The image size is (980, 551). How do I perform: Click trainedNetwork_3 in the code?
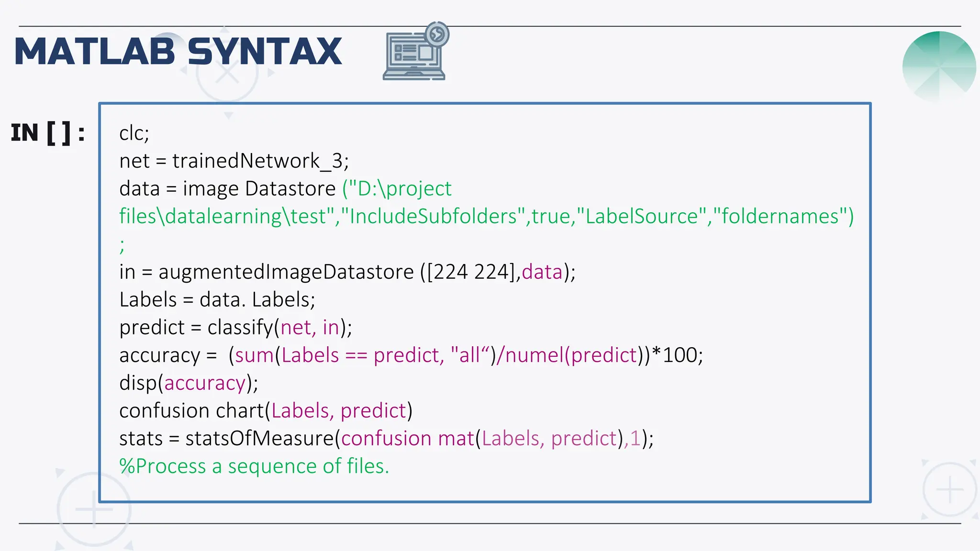pyautogui.click(x=257, y=161)
